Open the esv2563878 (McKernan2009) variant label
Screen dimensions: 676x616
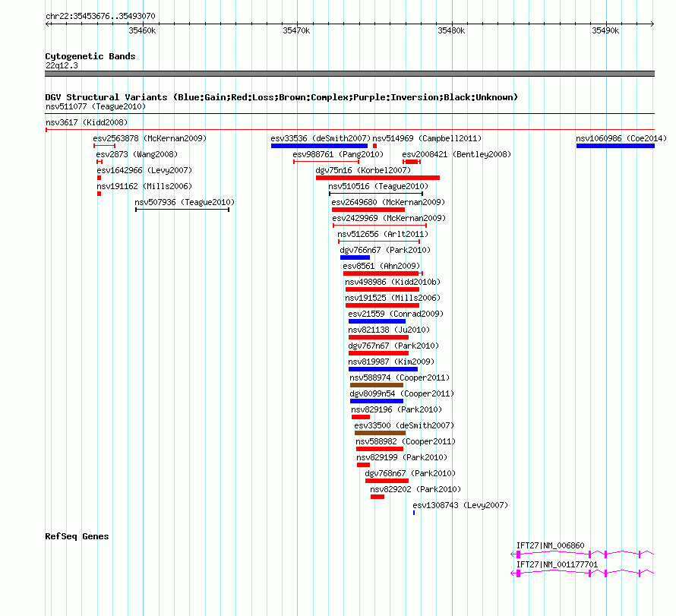pos(150,138)
